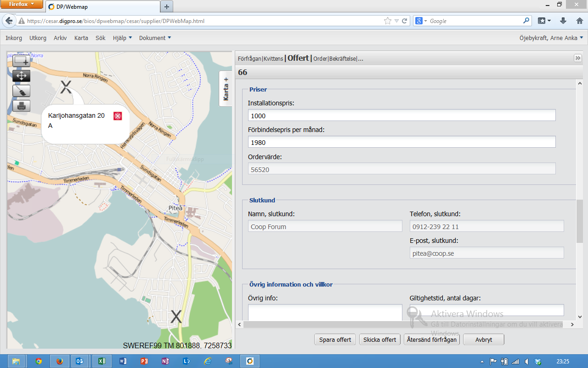The image size is (588, 368).
Task: Switch to the Bekräftelse tab
Action: (343, 59)
